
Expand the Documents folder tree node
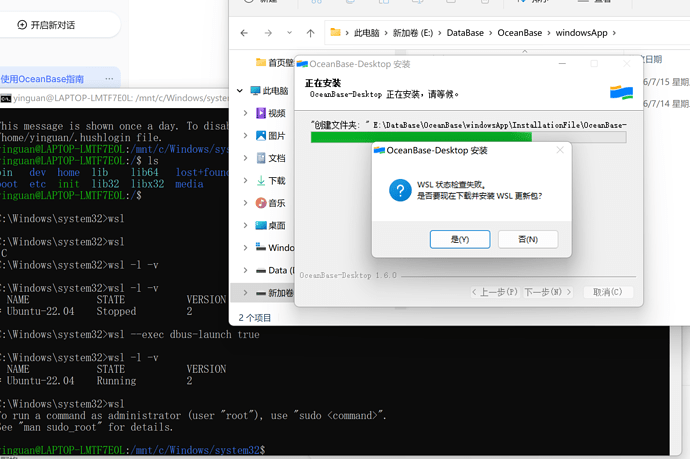[246, 158]
